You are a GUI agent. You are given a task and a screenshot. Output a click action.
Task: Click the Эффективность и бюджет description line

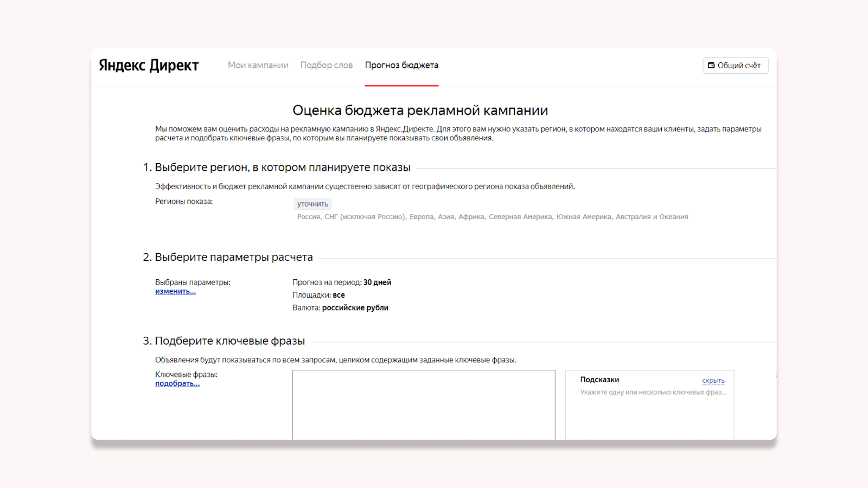[365, 187]
